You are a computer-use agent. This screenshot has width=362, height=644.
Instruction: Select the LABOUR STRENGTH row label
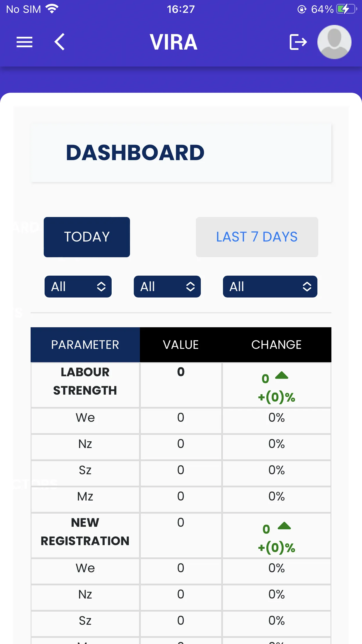pos(85,381)
